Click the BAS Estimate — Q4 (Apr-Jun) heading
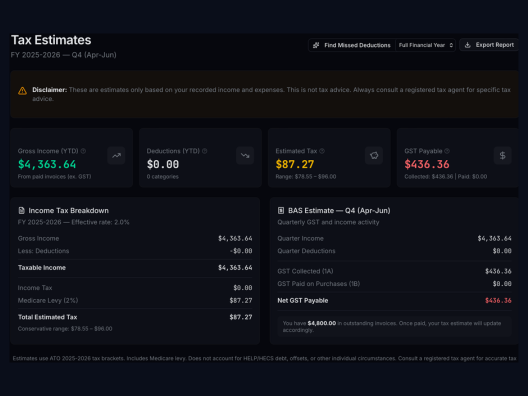528x396 pixels. 339,211
